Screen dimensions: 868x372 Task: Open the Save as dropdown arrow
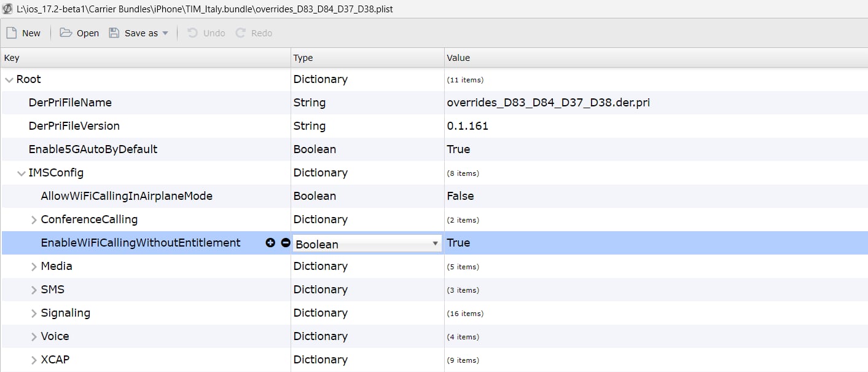pyautogui.click(x=165, y=33)
